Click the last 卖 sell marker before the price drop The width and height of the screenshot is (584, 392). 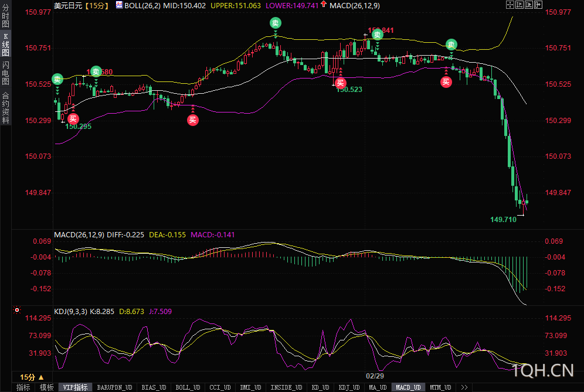tap(451, 45)
